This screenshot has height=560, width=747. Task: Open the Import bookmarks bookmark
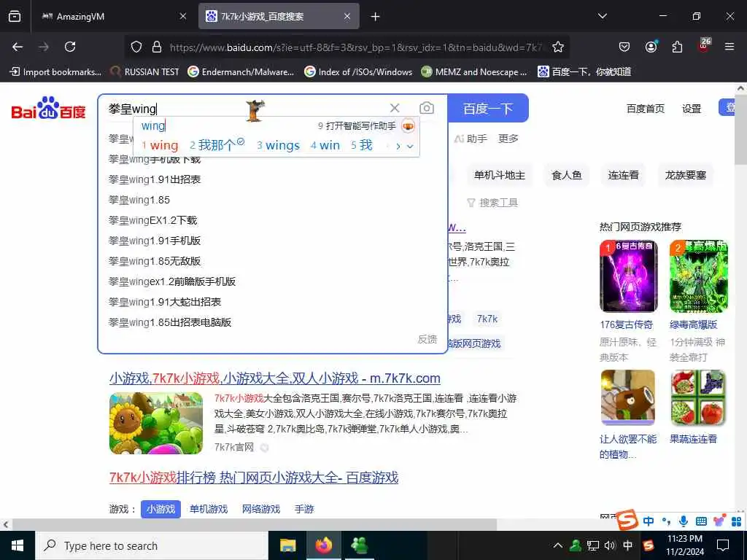[x=55, y=72]
